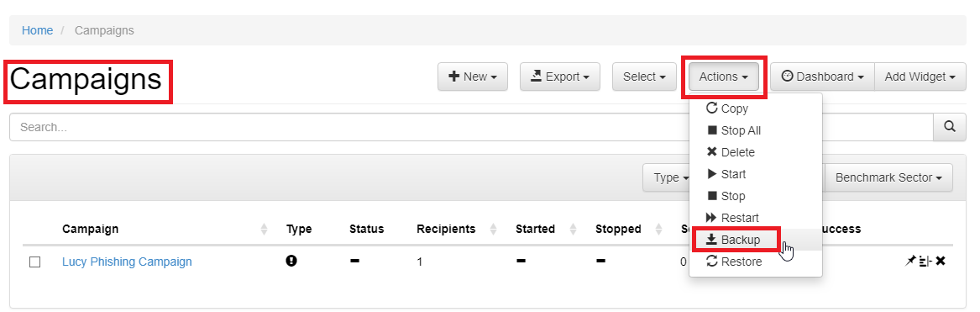Click the statistics icon beside the pin
The height and width of the screenshot is (312, 980).
925,262
